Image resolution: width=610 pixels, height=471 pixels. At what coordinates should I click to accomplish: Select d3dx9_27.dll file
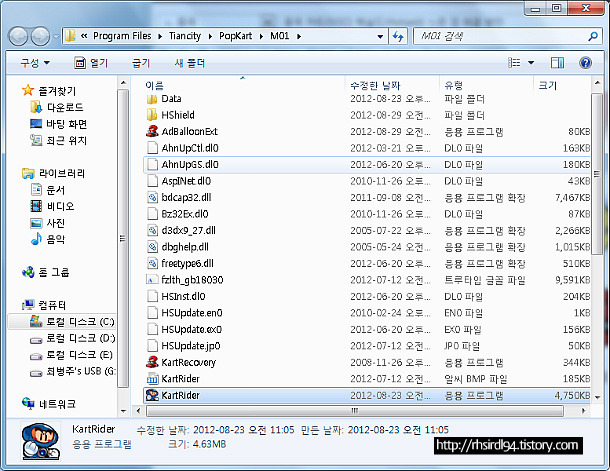368,230
